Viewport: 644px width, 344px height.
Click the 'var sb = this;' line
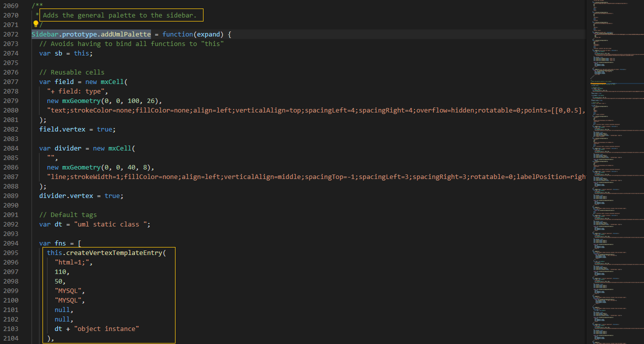point(66,53)
